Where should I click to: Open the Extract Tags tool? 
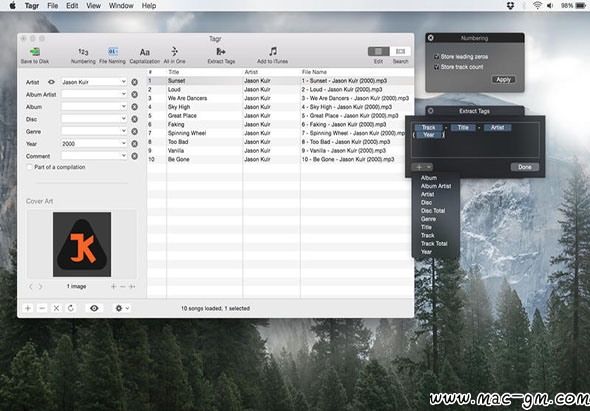221,55
